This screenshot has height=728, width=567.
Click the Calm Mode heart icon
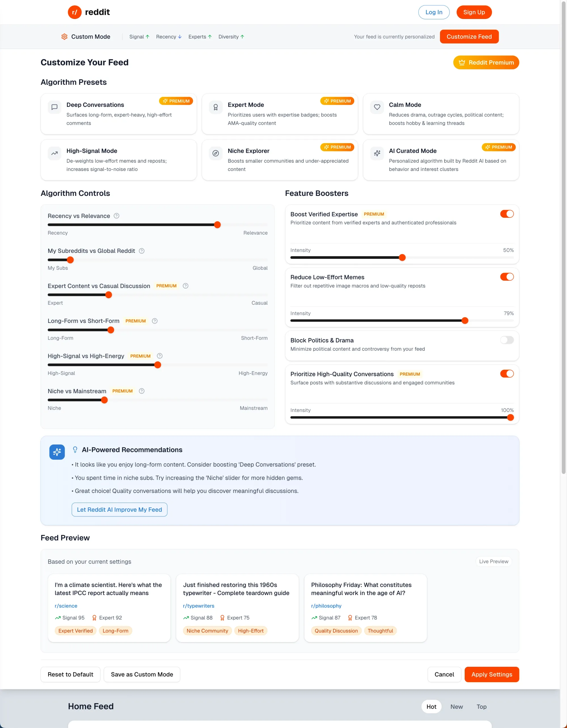pos(377,107)
